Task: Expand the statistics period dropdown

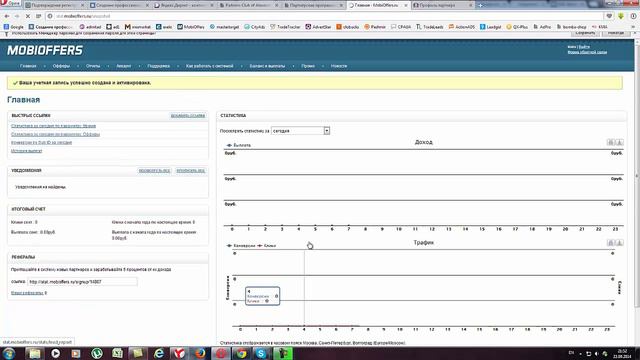Action: 327,131
